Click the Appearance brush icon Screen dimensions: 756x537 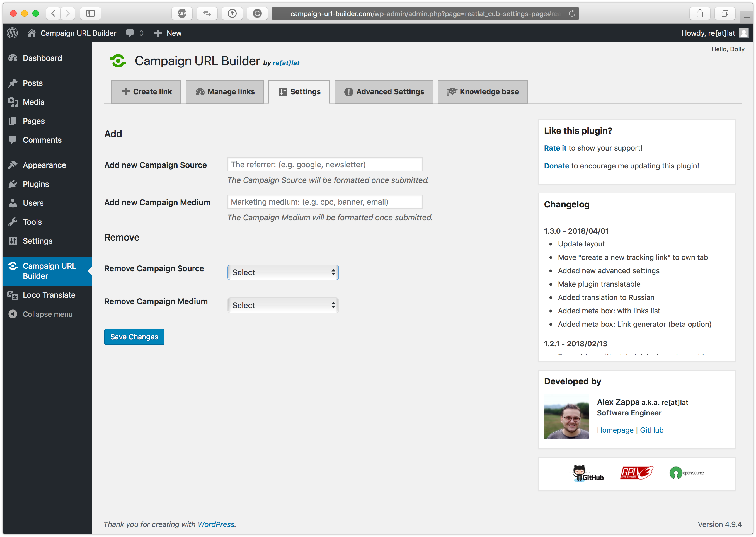coord(13,165)
